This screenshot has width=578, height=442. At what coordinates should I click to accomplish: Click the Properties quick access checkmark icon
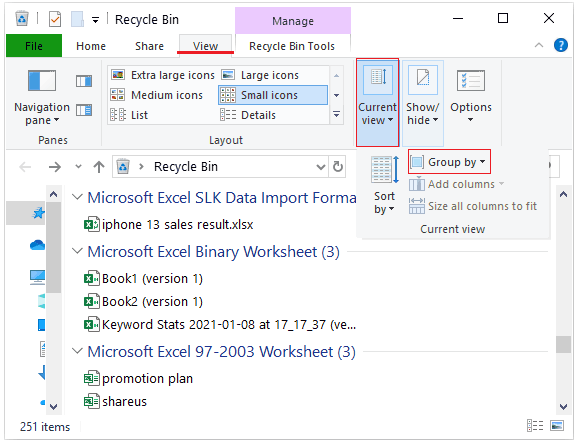(x=55, y=19)
